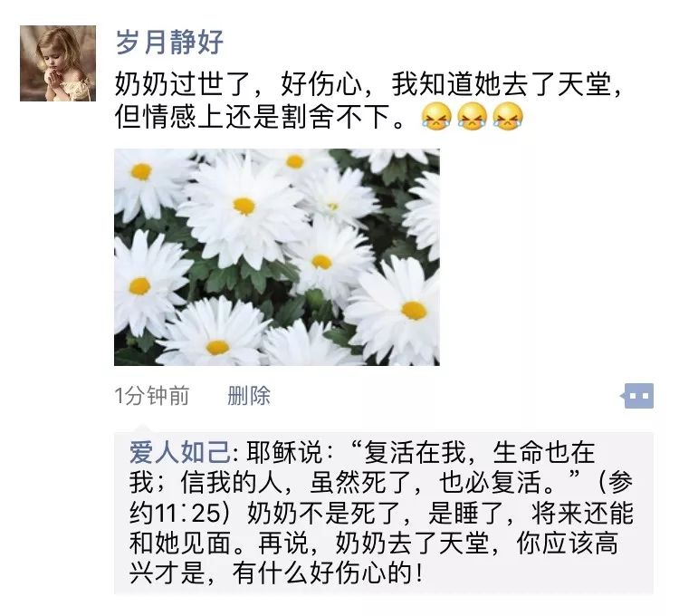Tap the first crying emoji in post
Viewport: 679px width, 616px height.
click(x=438, y=117)
